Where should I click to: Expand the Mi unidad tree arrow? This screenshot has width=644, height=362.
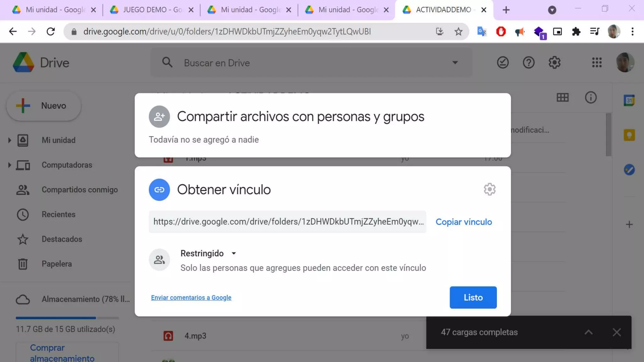pyautogui.click(x=9, y=140)
